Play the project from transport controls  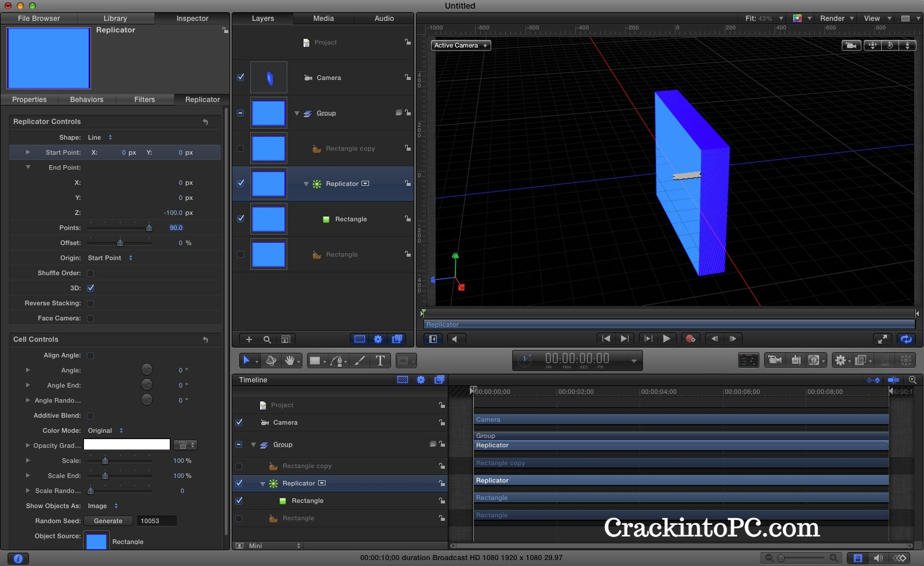666,339
